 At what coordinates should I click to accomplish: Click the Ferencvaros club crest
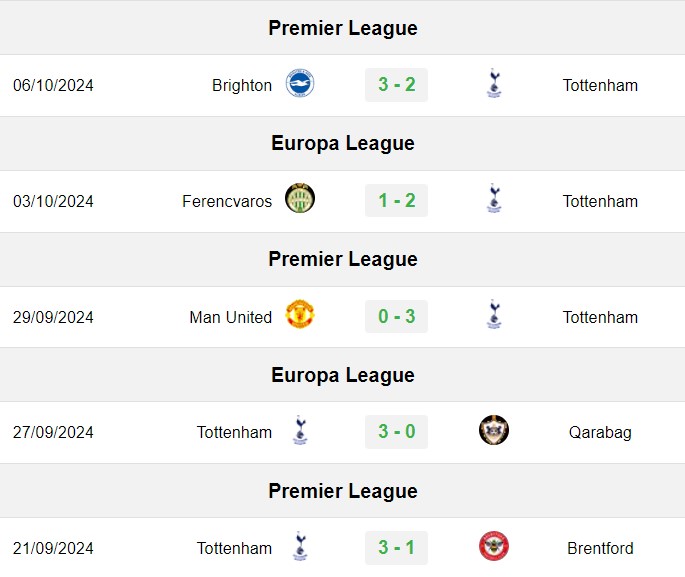(300, 198)
